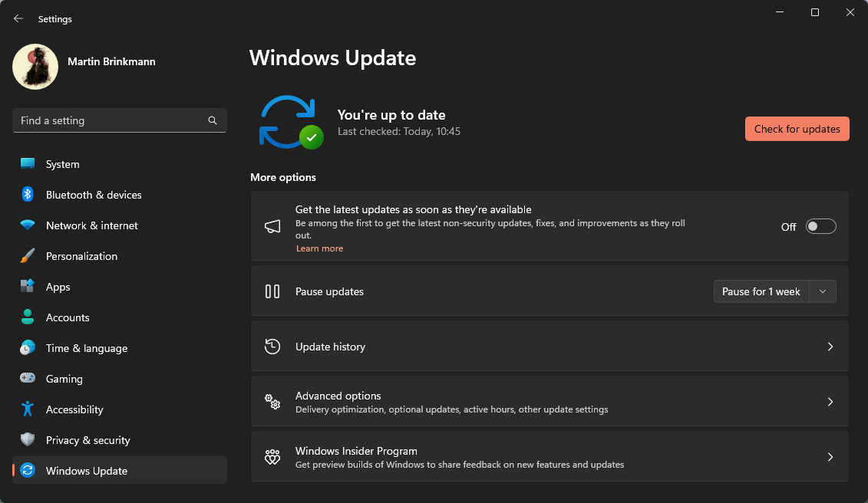
Task: Click the Accessibility figure icon
Action: click(x=28, y=409)
